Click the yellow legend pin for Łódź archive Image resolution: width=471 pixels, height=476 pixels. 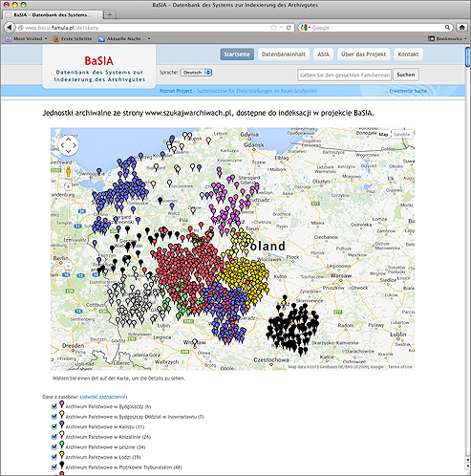click(x=62, y=455)
